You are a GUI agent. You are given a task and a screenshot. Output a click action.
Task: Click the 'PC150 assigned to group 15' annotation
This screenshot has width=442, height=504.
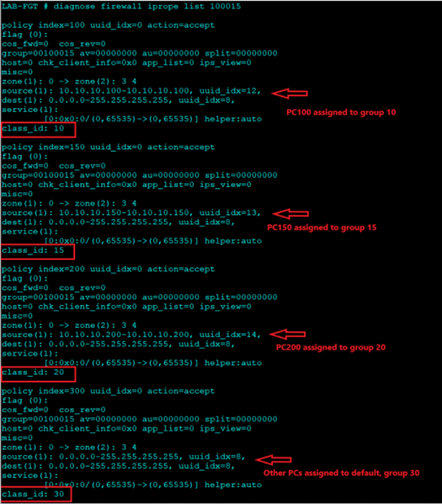(322, 228)
